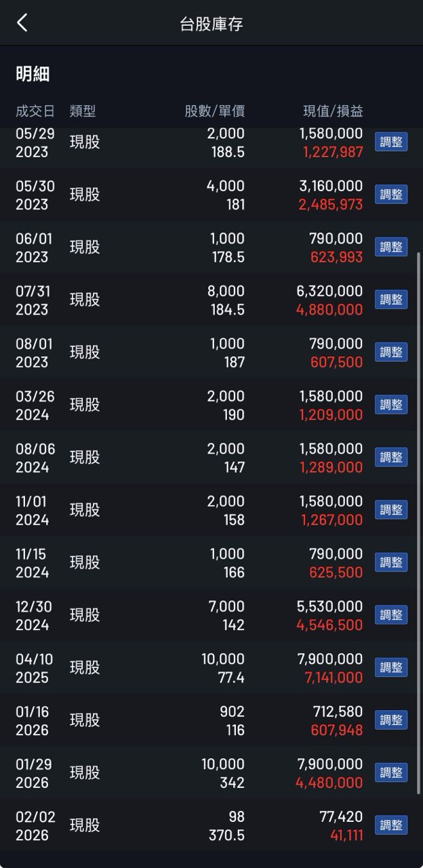
Task: Click 調整 on the 07/31 2023 row
Action: coord(391,300)
